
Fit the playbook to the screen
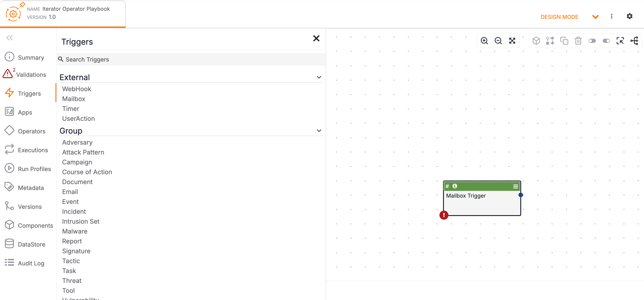[x=512, y=40]
